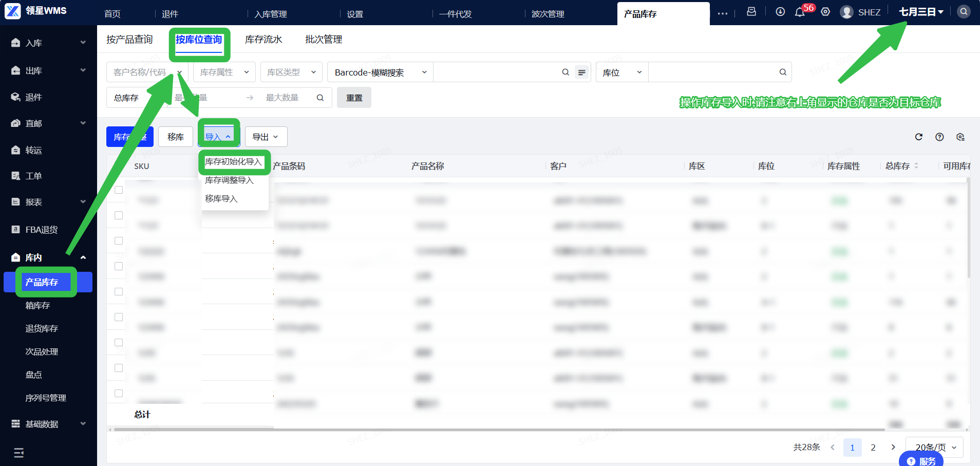Switch to the 库存流水 tab
This screenshot has width=980, height=466.
pyautogui.click(x=263, y=40)
